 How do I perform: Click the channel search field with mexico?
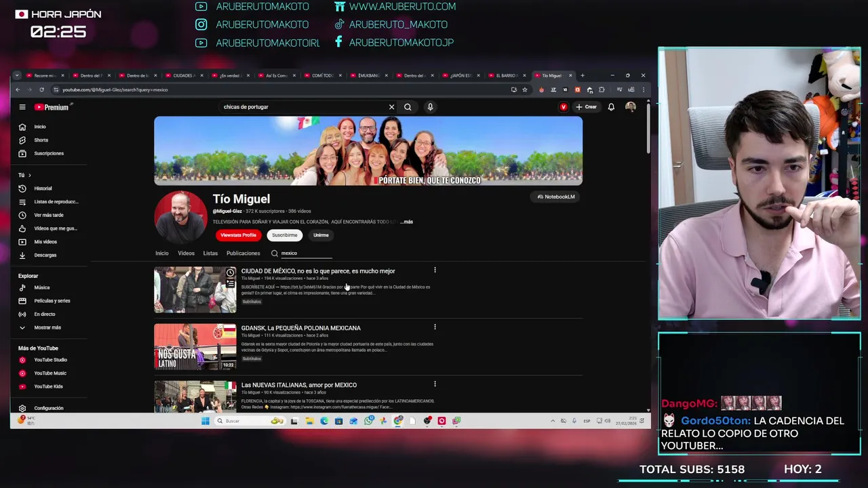(307, 253)
